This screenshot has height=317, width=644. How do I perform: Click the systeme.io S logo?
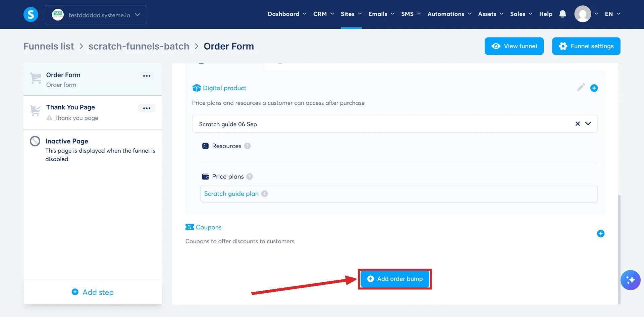(x=31, y=14)
